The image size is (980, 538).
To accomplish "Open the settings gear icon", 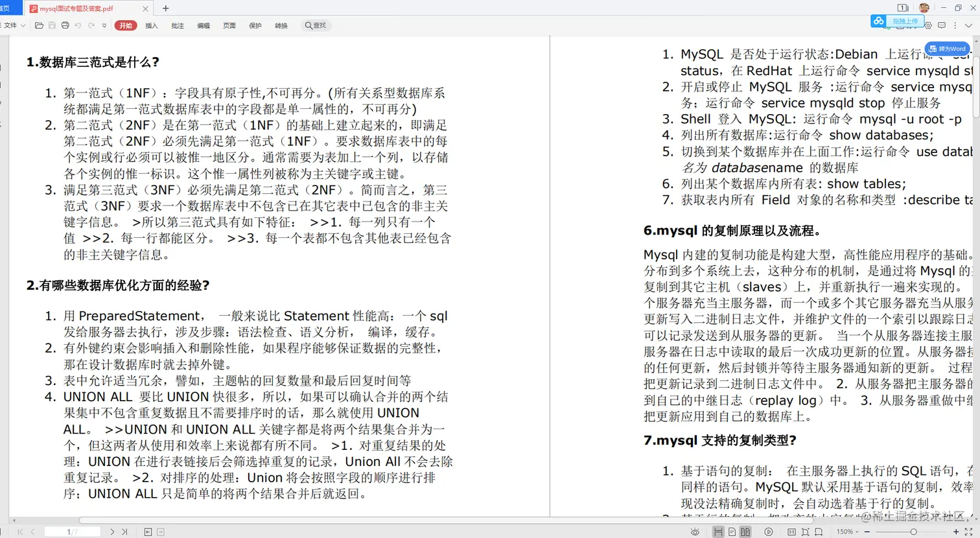I will point(928,25).
